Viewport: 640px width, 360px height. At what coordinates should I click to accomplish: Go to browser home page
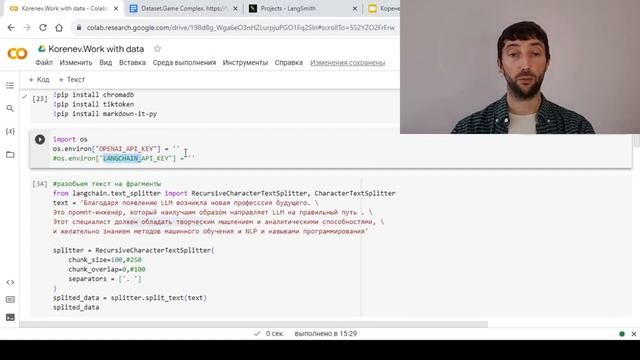pyautogui.click(x=59, y=27)
